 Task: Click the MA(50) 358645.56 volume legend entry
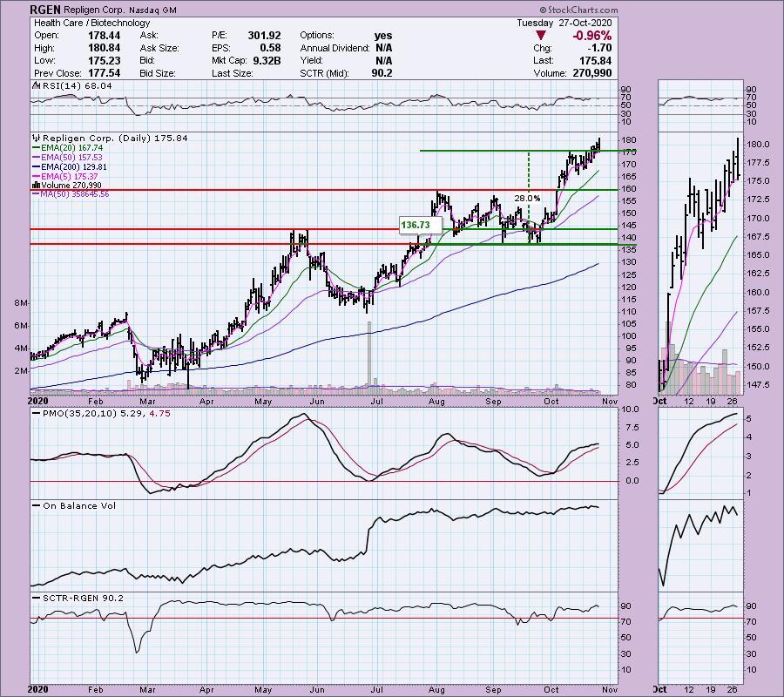click(x=75, y=194)
